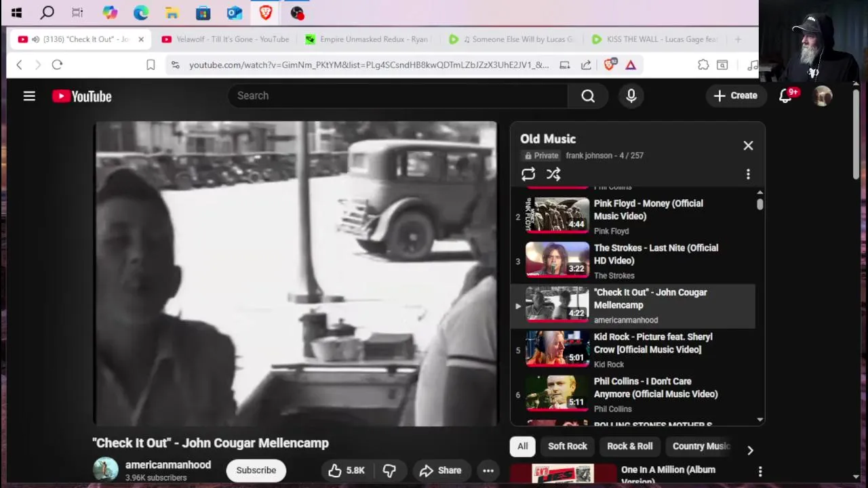Image resolution: width=868 pixels, height=488 pixels.
Task: Open a new browser tab
Action: pos(738,39)
